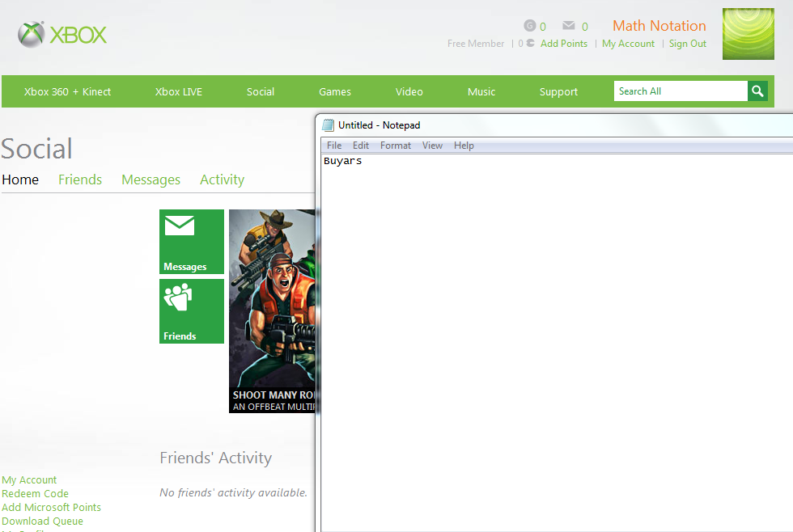793x532 pixels.
Task: Open the Games nav item
Action: click(335, 92)
